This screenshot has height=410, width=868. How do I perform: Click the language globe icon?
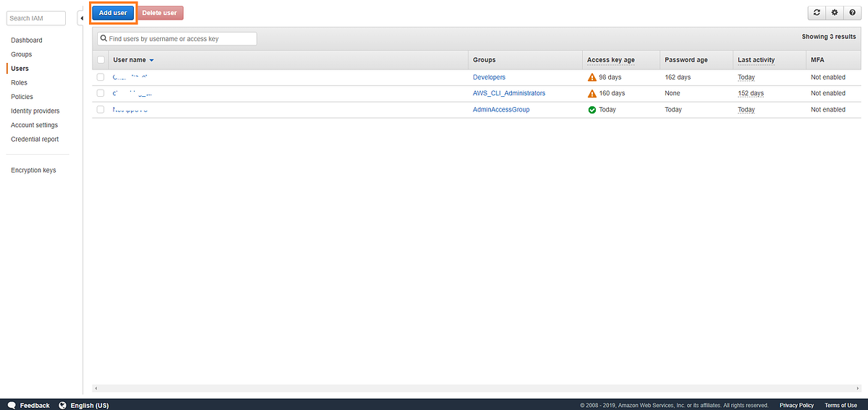pos(62,405)
